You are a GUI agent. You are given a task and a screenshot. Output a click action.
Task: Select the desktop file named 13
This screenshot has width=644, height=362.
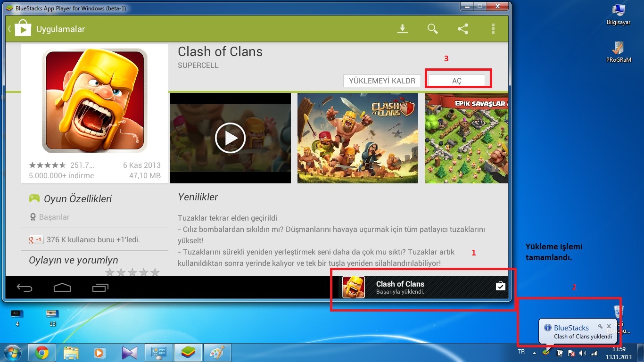click(x=52, y=318)
